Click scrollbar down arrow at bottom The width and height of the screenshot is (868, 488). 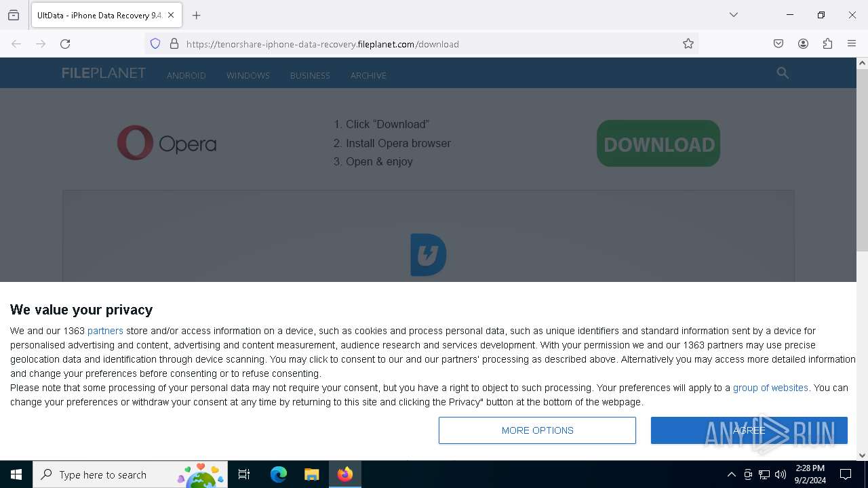862,455
